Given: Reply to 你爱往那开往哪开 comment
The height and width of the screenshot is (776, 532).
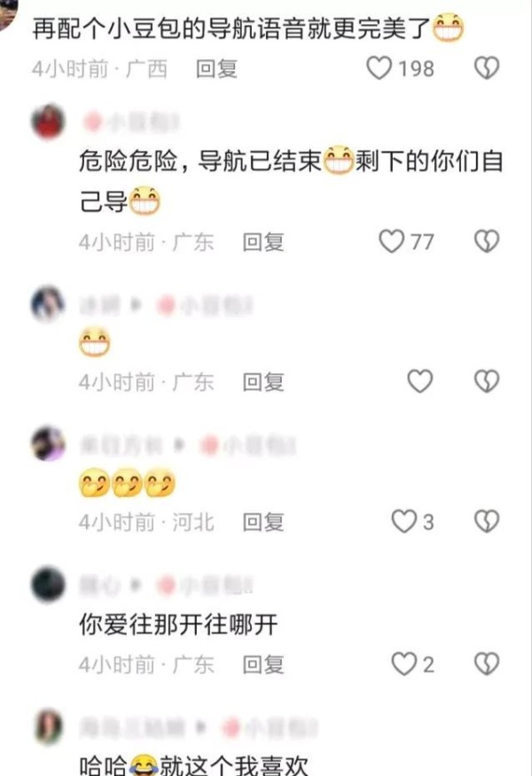Looking at the screenshot, I should tap(262, 664).
